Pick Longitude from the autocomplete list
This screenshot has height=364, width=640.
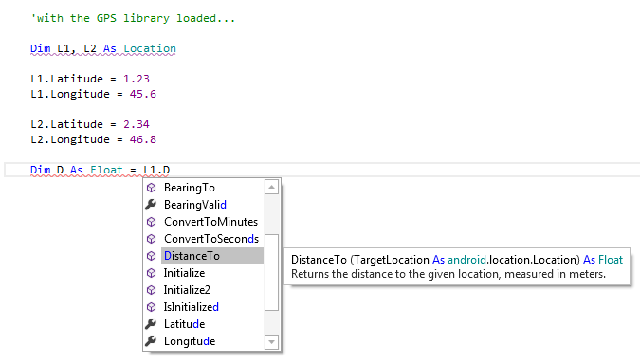point(190,340)
